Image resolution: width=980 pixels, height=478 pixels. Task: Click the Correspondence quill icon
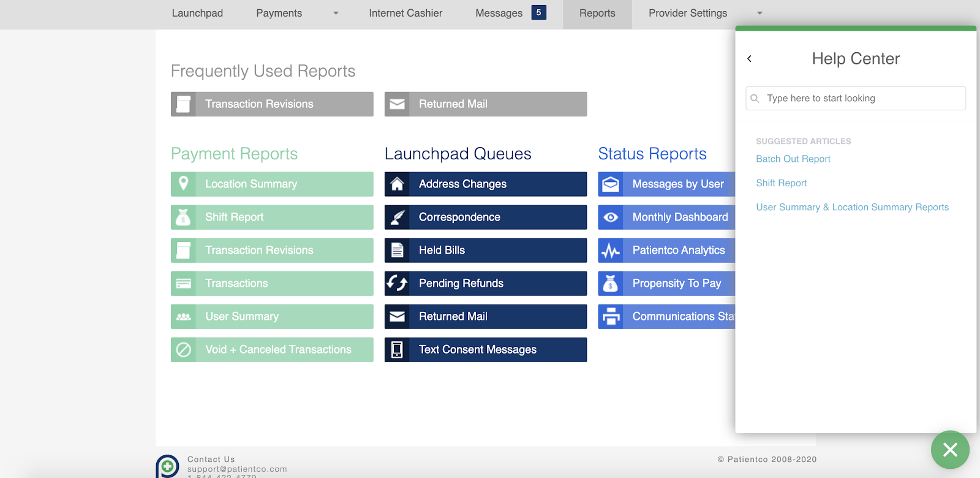pyautogui.click(x=397, y=217)
